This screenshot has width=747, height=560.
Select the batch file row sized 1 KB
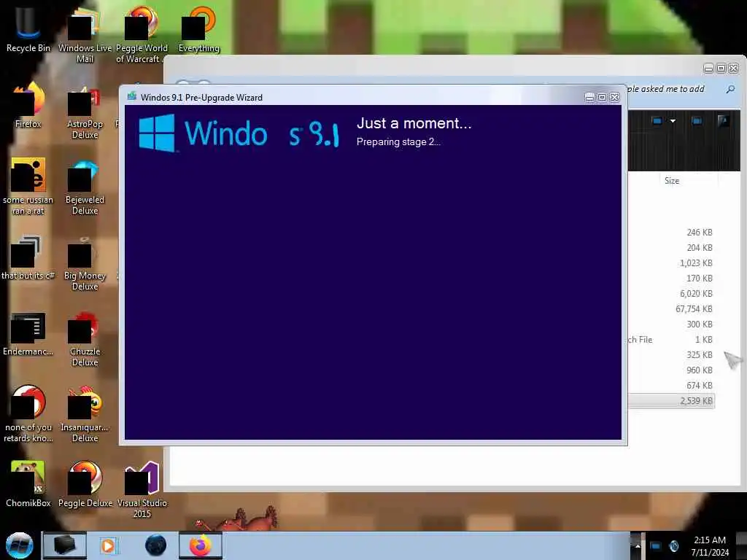pos(671,340)
